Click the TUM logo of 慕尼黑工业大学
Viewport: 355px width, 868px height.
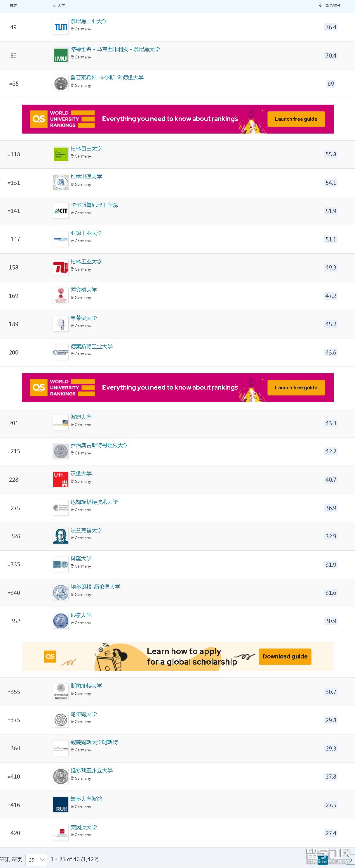(x=60, y=27)
